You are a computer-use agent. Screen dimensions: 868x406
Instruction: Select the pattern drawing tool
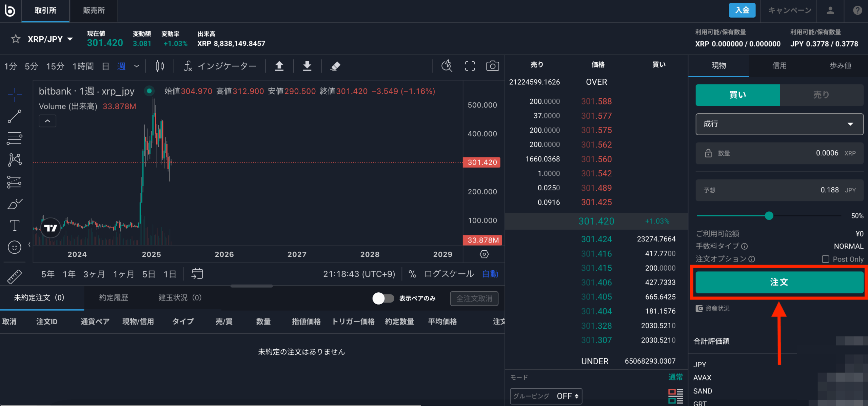click(x=15, y=160)
